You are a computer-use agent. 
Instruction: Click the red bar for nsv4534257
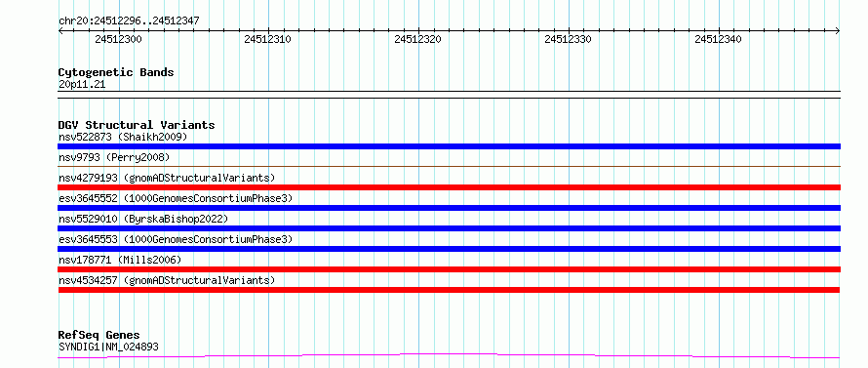(449, 290)
